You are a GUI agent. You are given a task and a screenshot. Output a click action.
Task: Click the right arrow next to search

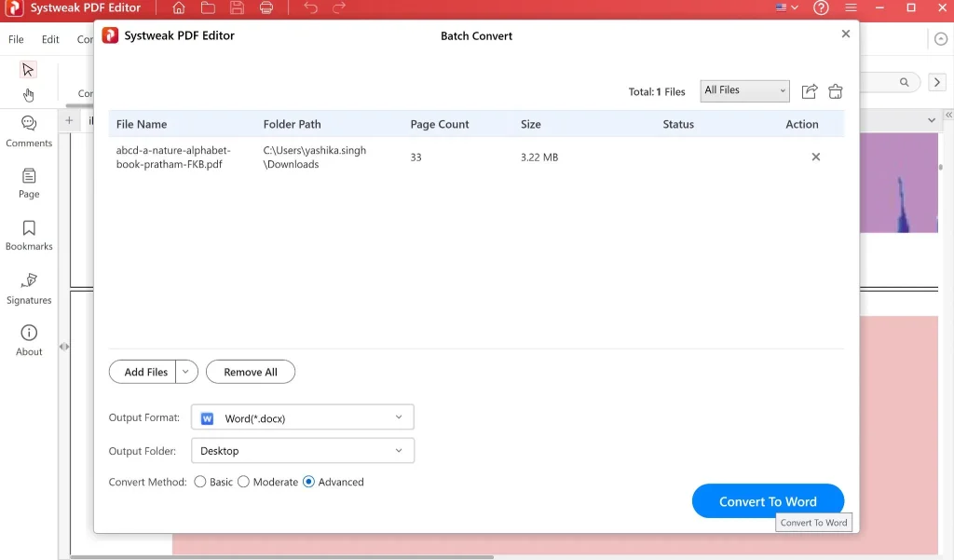(x=937, y=82)
